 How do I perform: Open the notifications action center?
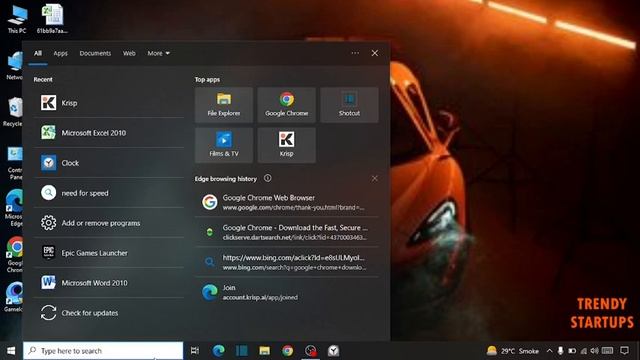pyautogui.click(x=624, y=351)
